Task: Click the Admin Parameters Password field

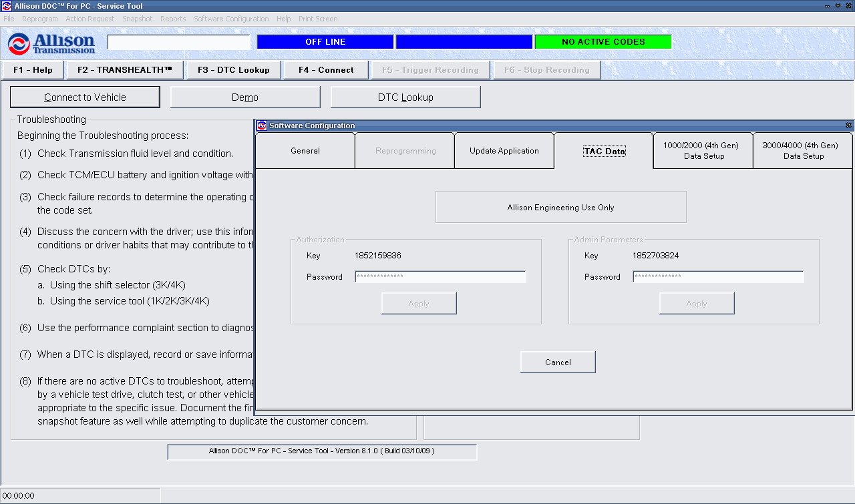Action: tap(719, 276)
